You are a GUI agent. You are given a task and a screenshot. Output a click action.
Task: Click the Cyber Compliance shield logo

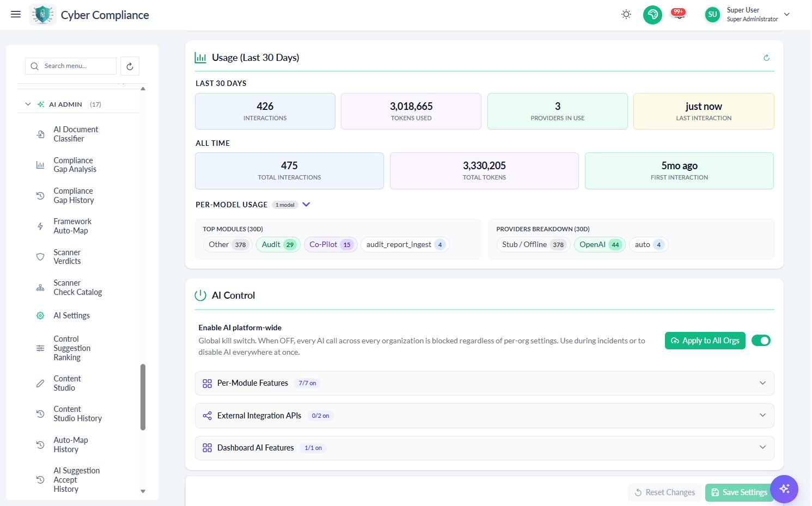(x=42, y=15)
